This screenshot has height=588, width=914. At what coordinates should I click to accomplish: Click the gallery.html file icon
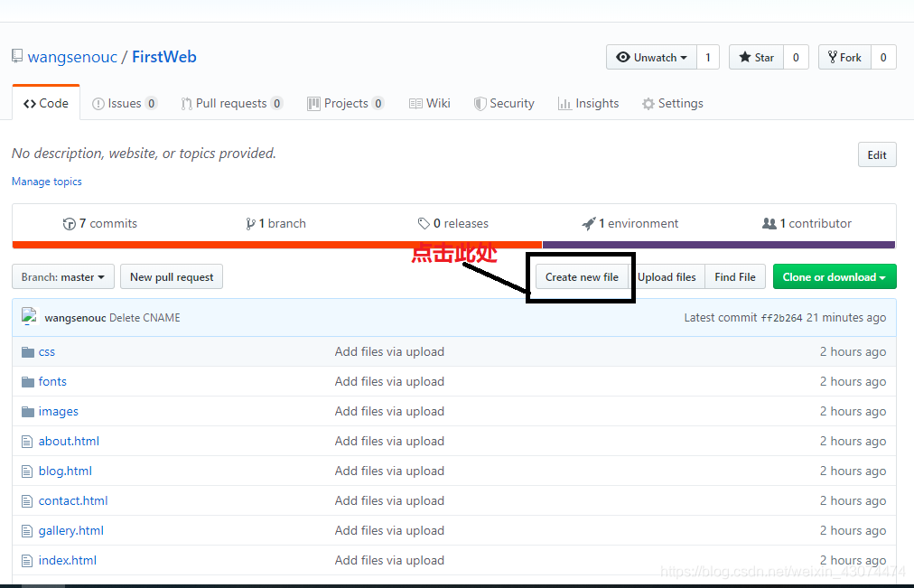pyautogui.click(x=27, y=531)
